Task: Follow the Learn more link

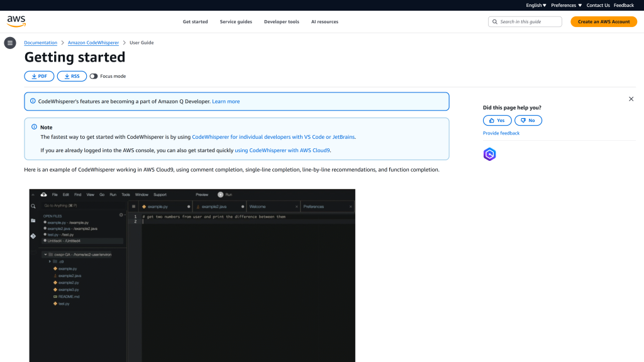Action: tap(226, 101)
